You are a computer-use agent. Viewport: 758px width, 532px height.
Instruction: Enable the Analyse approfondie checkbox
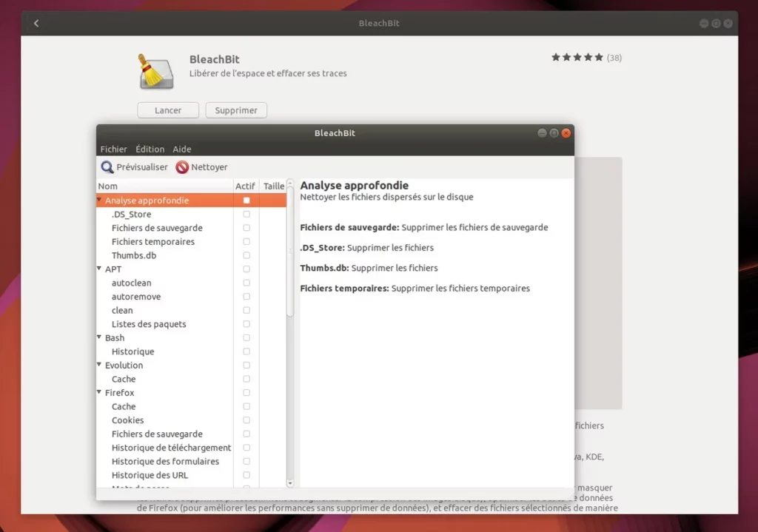(246, 201)
